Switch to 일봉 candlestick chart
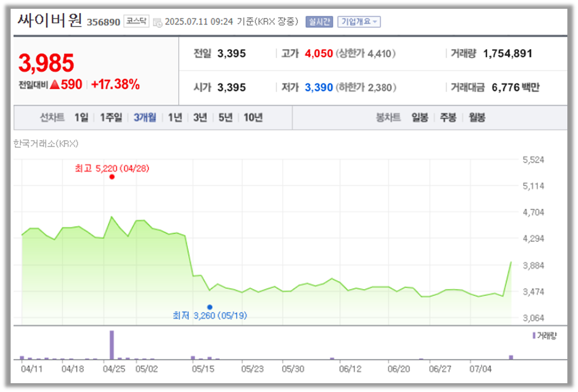This screenshot has height=392, width=578. click(420, 118)
